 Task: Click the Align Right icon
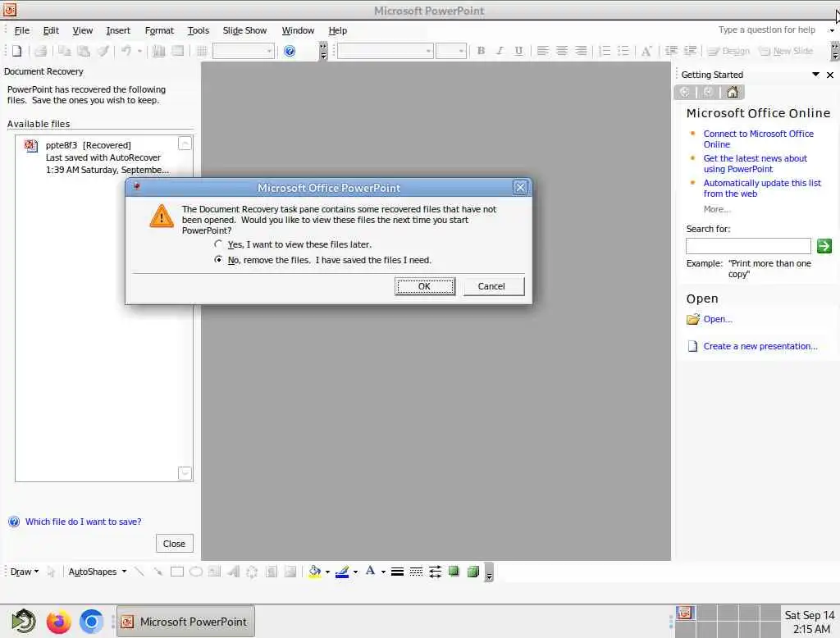(581, 51)
